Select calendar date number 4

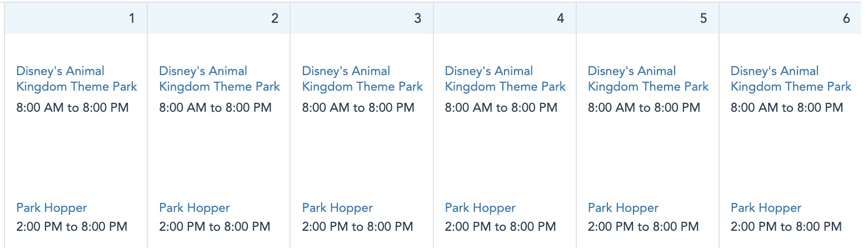click(560, 18)
